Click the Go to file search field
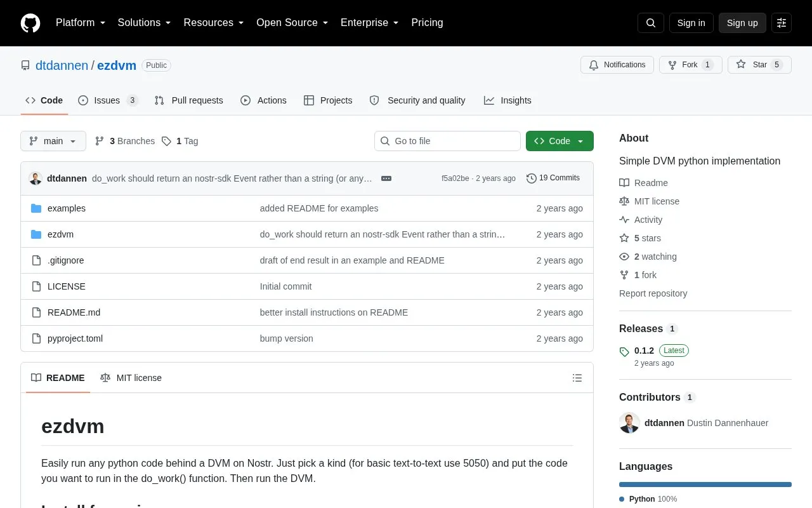The width and height of the screenshot is (812, 508). pos(447,141)
